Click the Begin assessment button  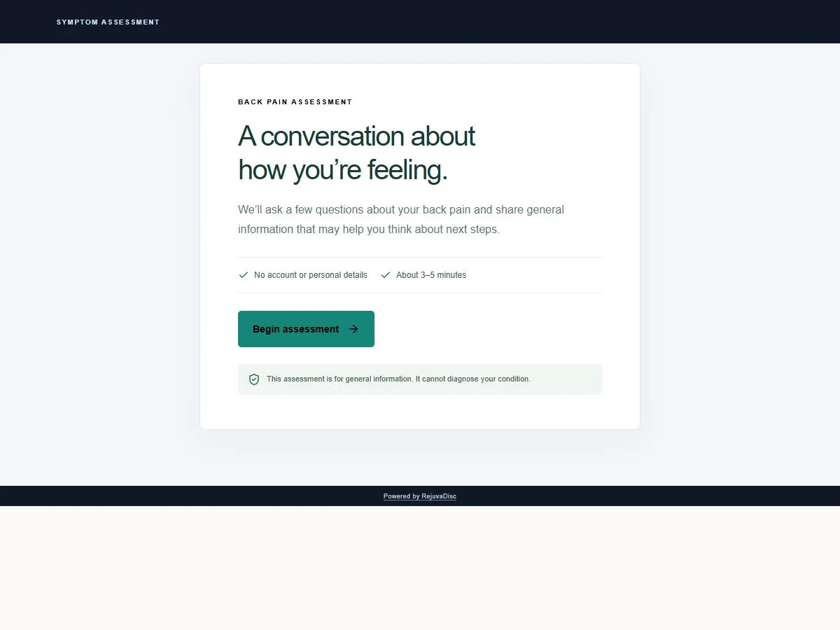(306, 329)
